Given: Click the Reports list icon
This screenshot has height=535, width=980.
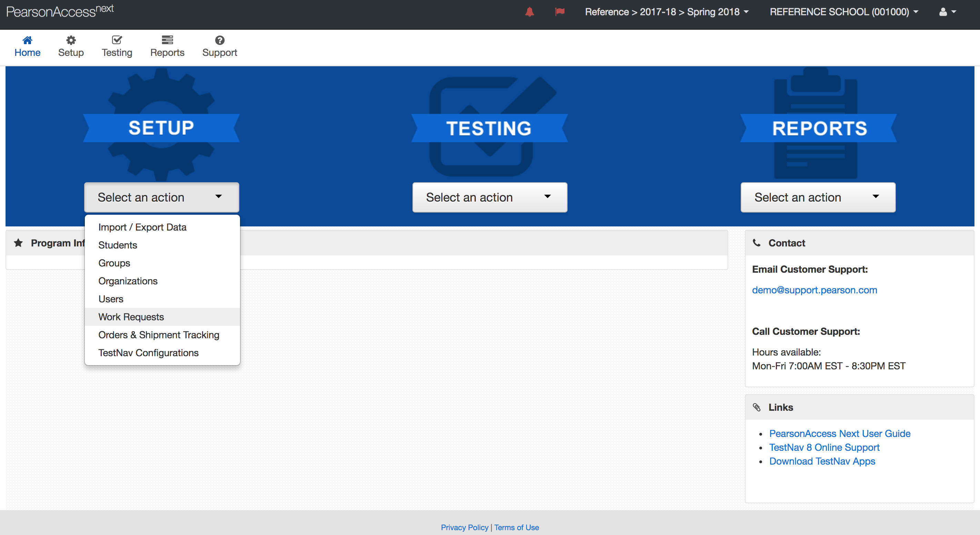Looking at the screenshot, I should [167, 40].
